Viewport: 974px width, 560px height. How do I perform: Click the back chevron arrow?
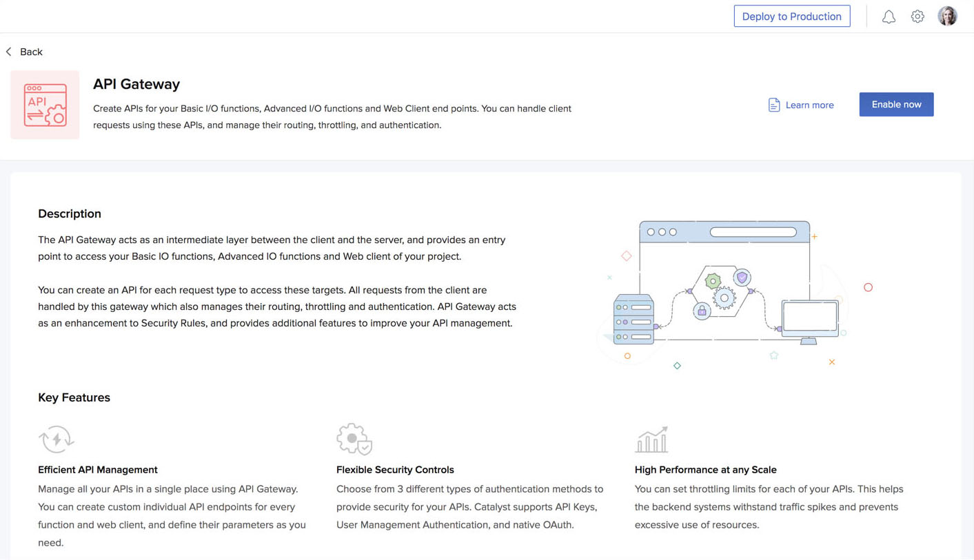8,51
